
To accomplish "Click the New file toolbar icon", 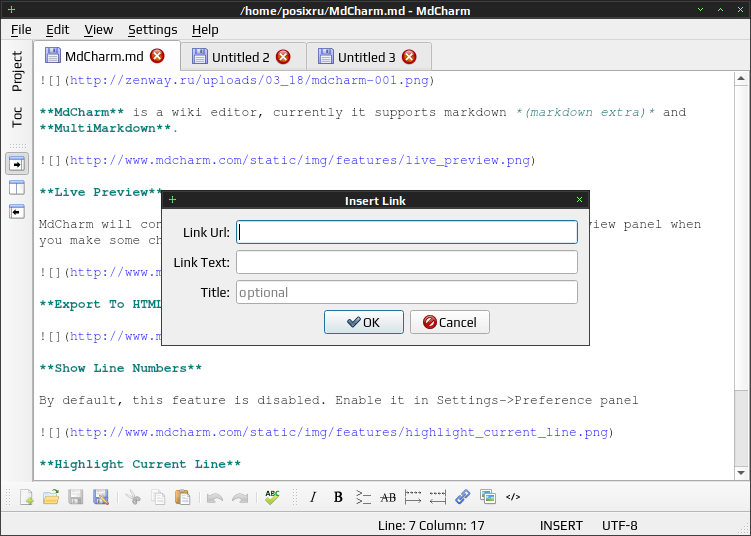I will point(26,497).
